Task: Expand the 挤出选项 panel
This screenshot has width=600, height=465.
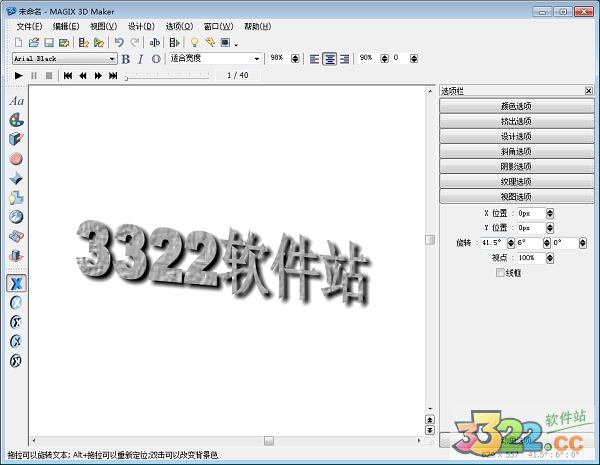Action: pyautogui.click(x=517, y=121)
